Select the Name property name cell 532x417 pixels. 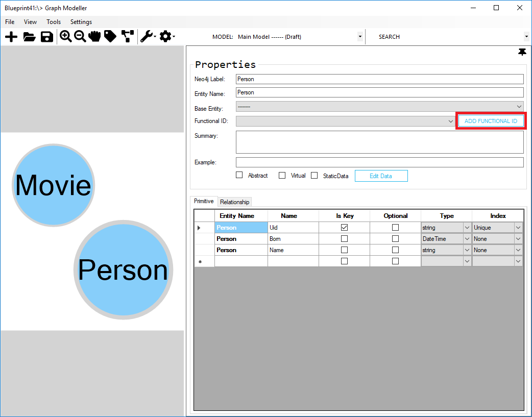tap(293, 250)
